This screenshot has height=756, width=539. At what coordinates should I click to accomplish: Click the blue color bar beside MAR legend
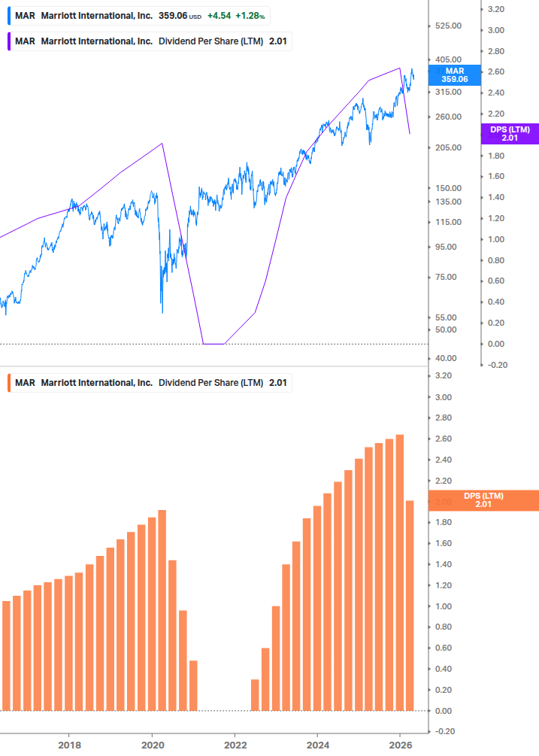[x=9, y=16]
